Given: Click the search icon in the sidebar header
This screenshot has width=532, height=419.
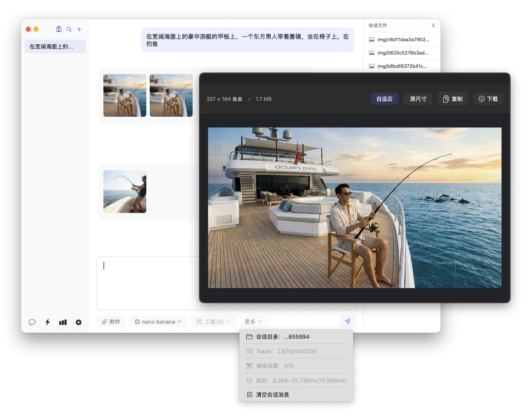Looking at the screenshot, I should pos(69,29).
